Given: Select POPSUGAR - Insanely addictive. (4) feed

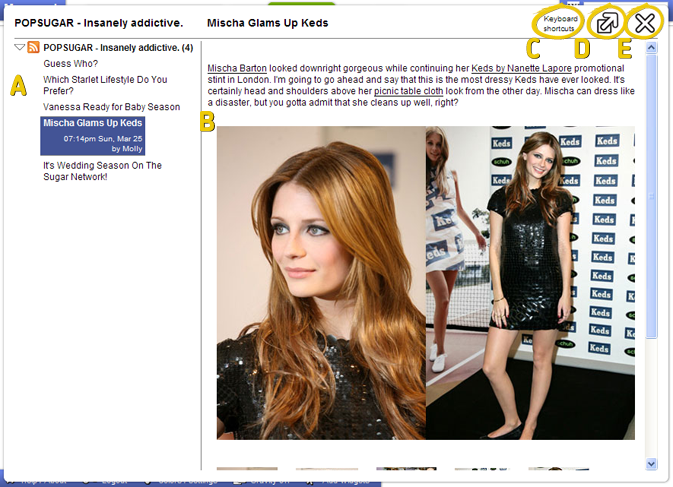Looking at the screenshot, I should click(118, 48).
